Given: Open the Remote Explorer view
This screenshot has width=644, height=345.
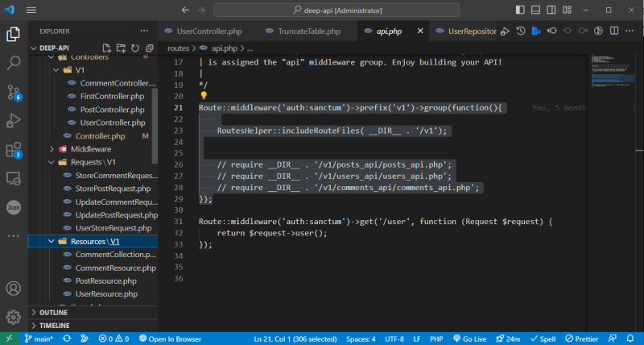Looking at the screenshot, I should (x=13, y=178).
